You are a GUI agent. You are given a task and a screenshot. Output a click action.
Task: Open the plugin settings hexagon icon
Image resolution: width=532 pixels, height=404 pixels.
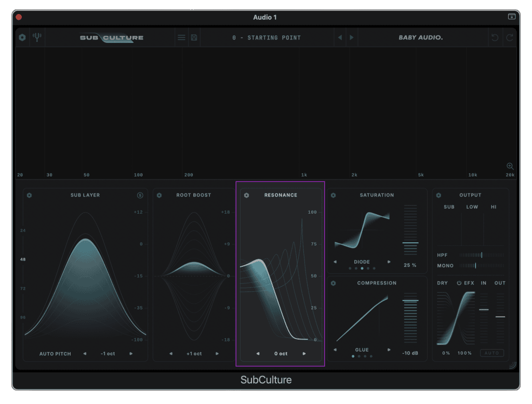click(x=22, y=37)
